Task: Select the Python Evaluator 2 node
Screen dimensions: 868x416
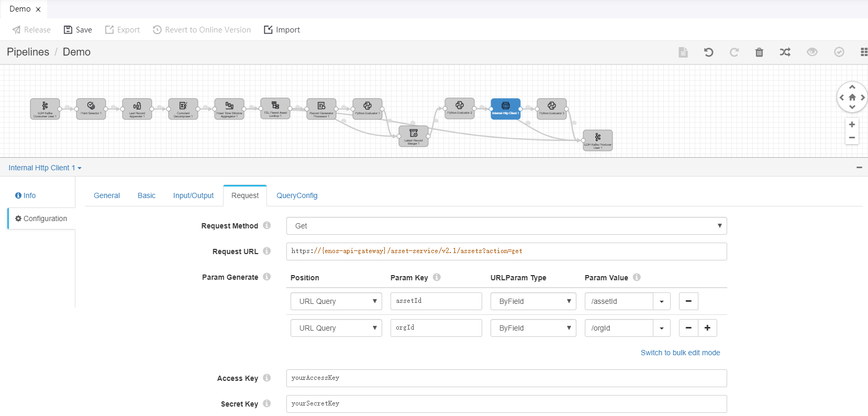Action: (460, 108)
